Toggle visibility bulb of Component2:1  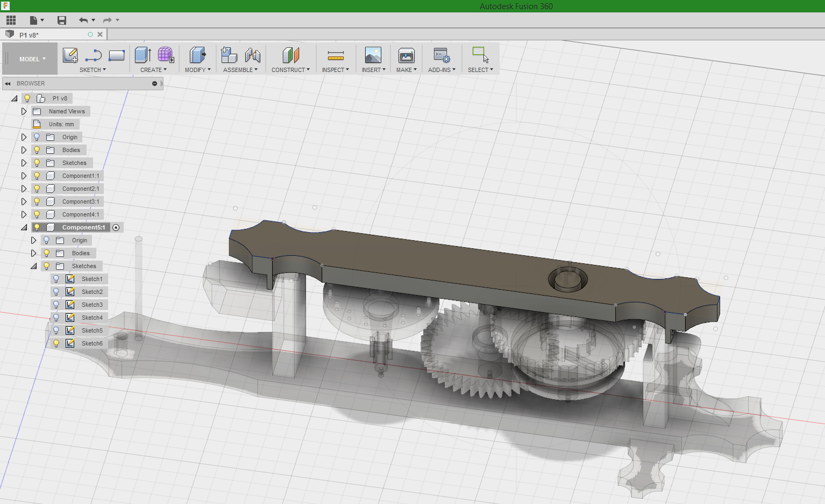(x=37, y=189)
